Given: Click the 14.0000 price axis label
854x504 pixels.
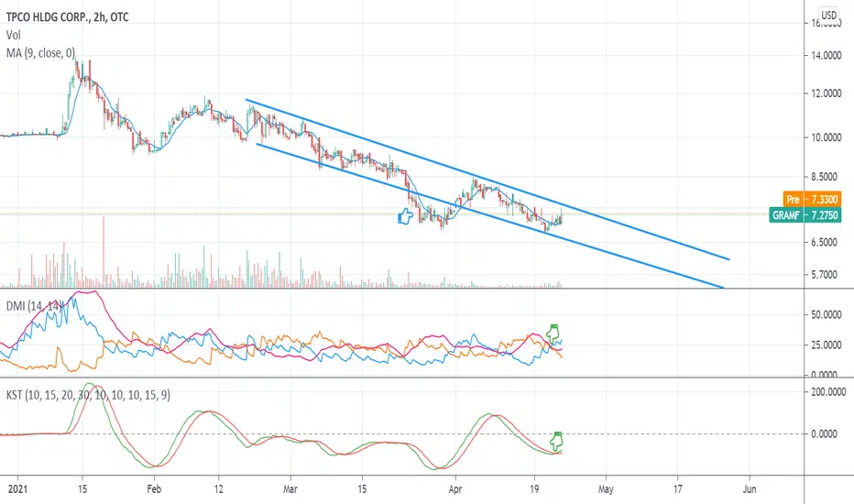Looking at the screenshot, I should pos(827,56).
